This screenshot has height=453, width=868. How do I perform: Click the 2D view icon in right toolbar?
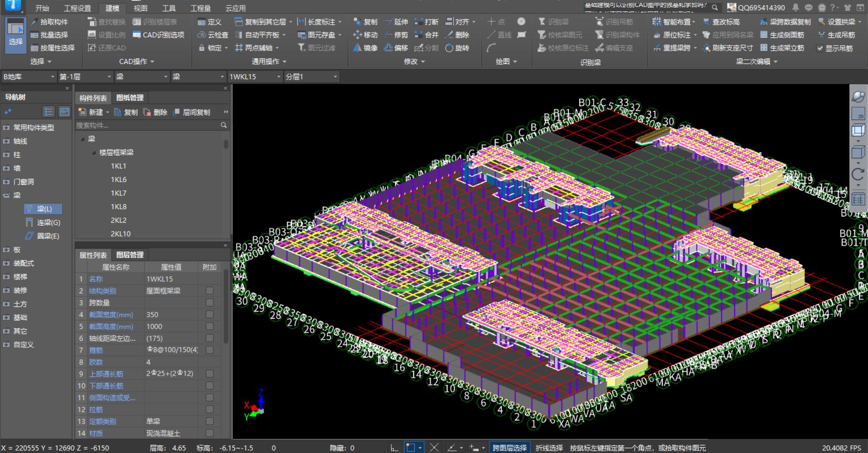click(858, 113)
